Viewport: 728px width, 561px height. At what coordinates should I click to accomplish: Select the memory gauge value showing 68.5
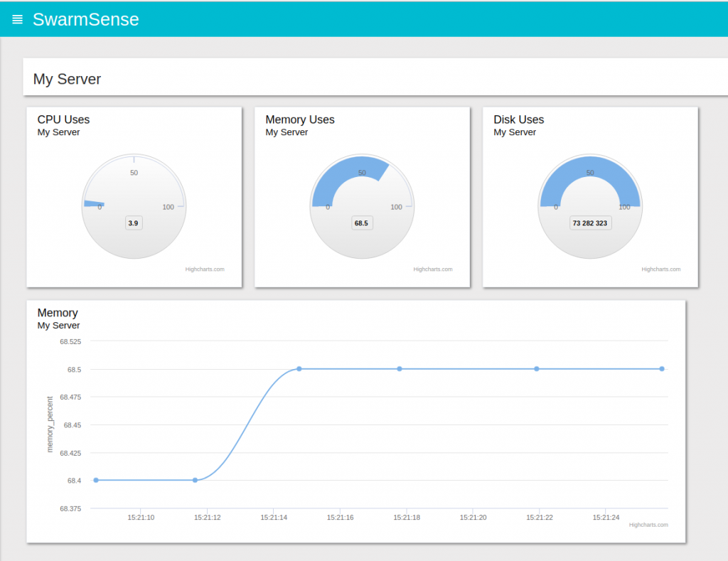[x=362, y=223]
